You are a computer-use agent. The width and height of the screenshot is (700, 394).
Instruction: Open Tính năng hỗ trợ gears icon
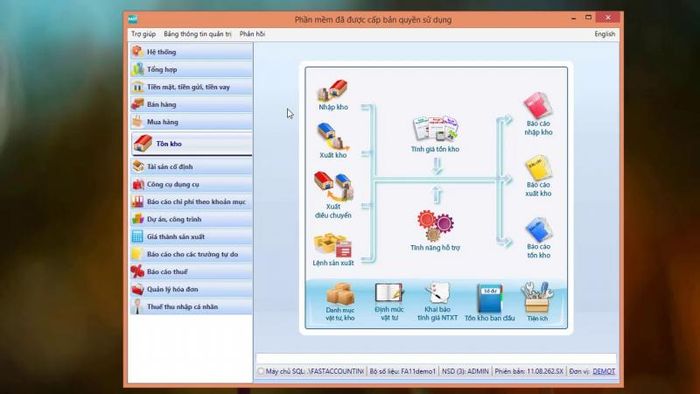(x=435, y=226)
